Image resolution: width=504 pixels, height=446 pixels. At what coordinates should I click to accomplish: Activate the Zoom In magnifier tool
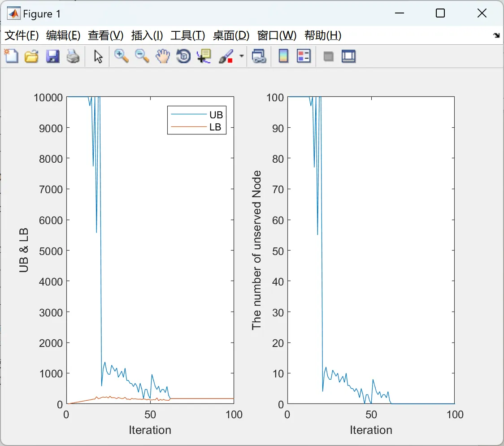point(122,56)
